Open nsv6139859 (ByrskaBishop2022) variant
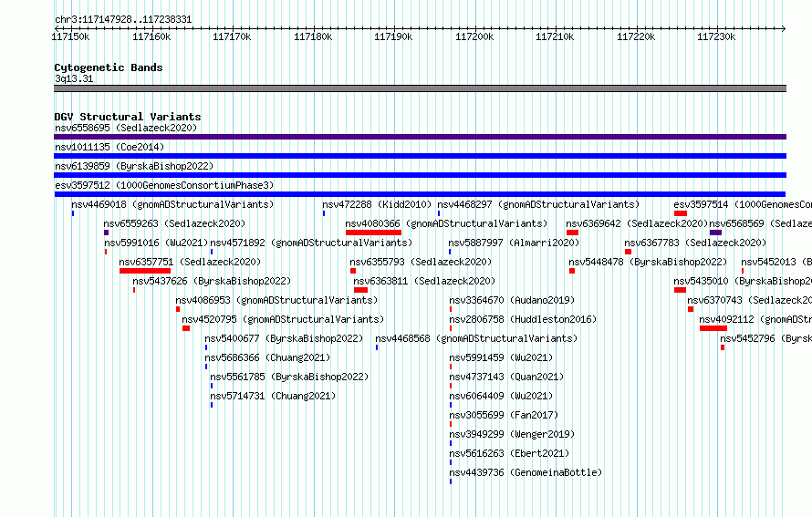Image resolution: width=812 pixels, height=517 pixels. coord(134,166)
